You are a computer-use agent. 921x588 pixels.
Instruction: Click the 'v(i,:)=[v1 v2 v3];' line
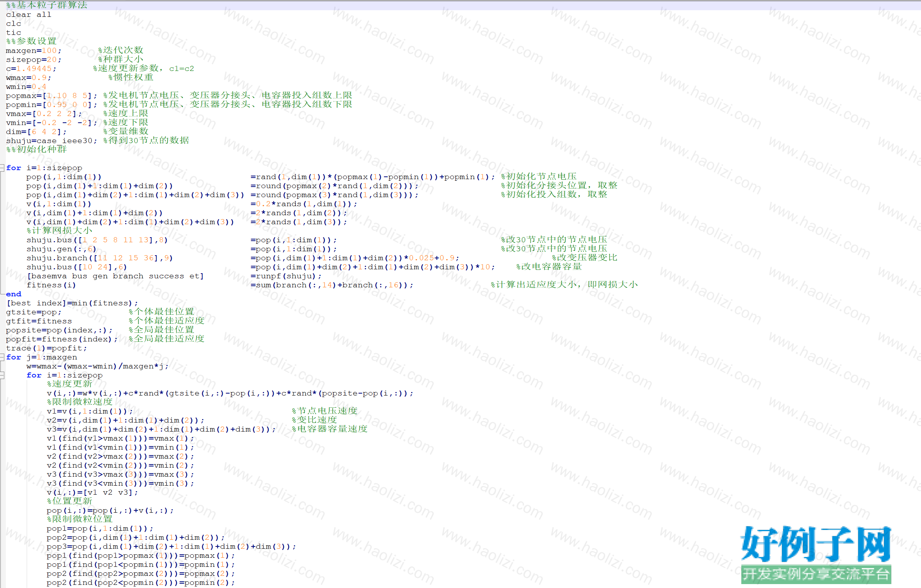click(93, 492)
